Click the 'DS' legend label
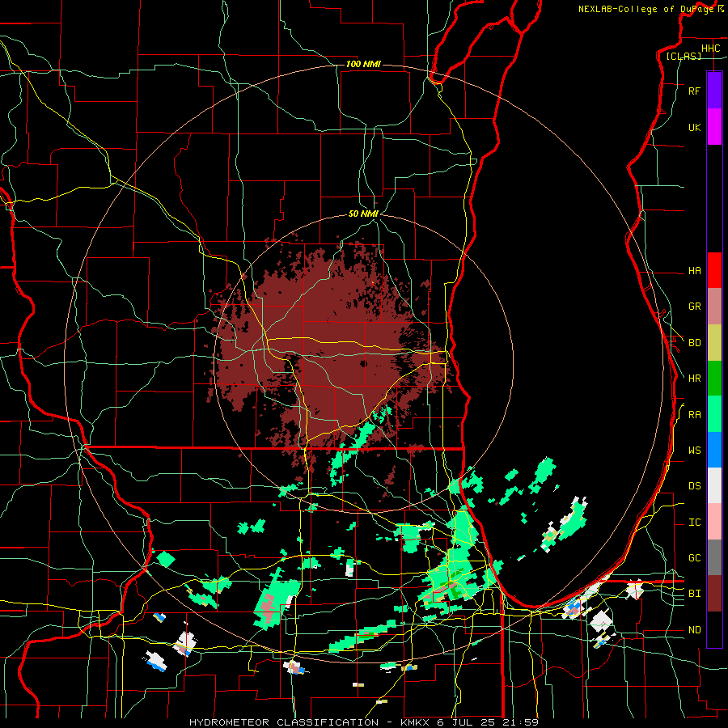 click(x=694, y=486)
